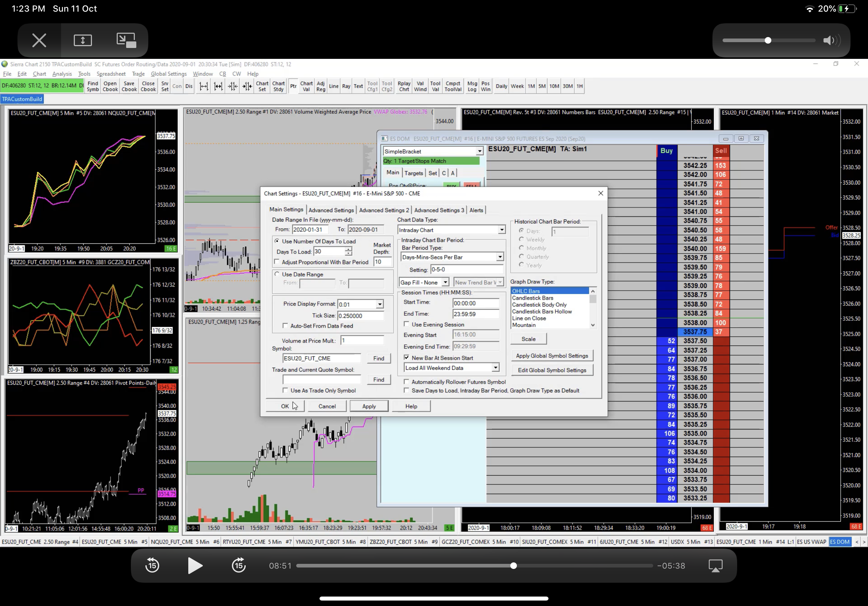Click the video progress scrubber knob

pyautogui.click(x=513, y=566)
